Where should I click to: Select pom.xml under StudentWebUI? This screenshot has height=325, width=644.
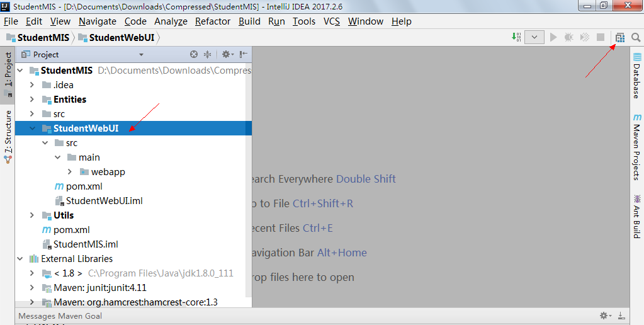click(79, 186)
